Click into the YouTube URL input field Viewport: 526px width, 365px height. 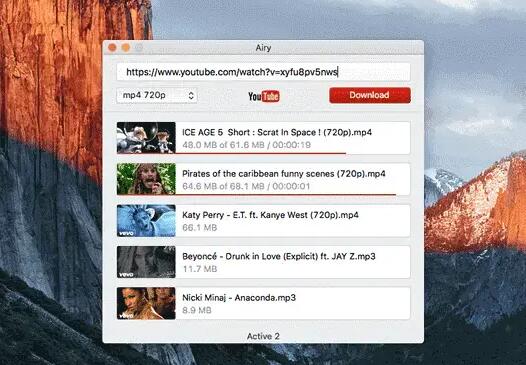coord(263,72)
